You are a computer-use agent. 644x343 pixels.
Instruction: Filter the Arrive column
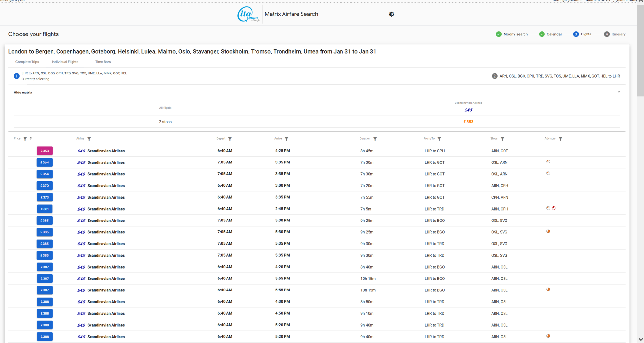pos(287,138)
